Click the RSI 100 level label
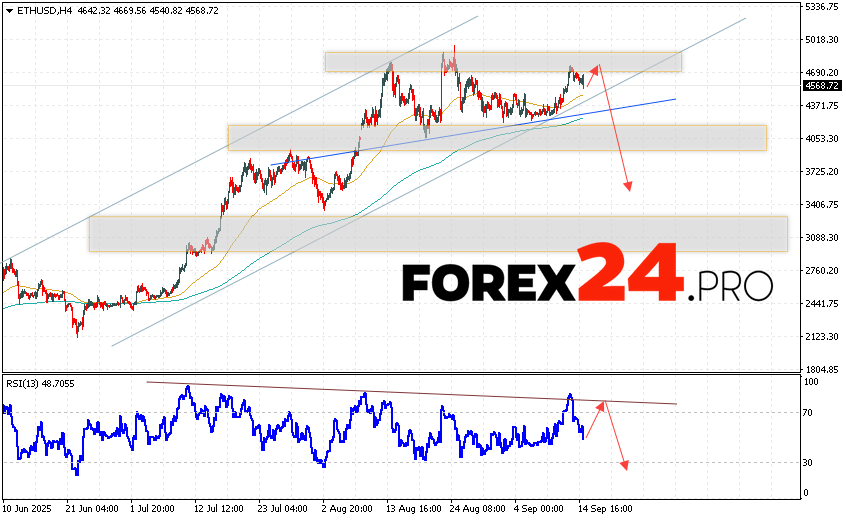The height and width of the screenshot is (520, 846). tap(809, 382)
